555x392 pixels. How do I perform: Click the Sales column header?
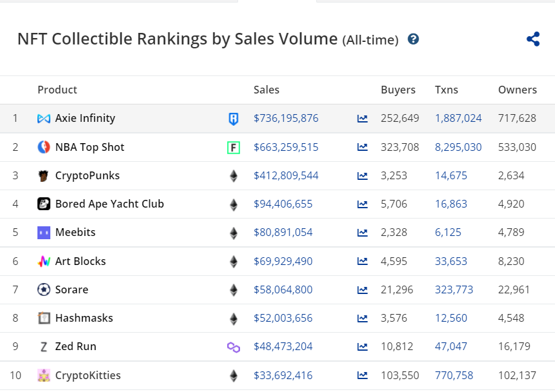click(x=266, y=90)
